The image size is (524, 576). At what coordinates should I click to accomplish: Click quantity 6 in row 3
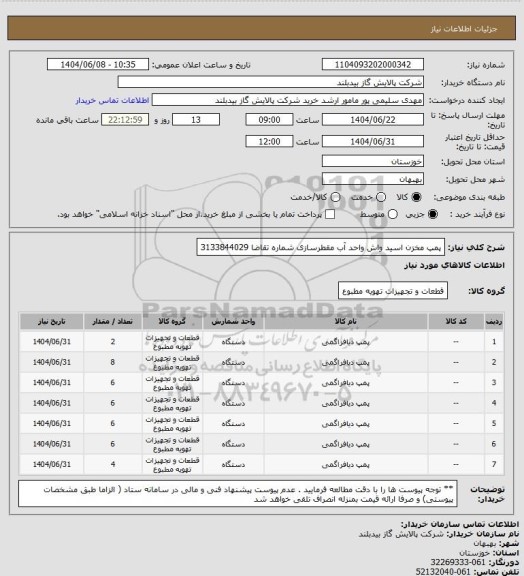point(112,383)
